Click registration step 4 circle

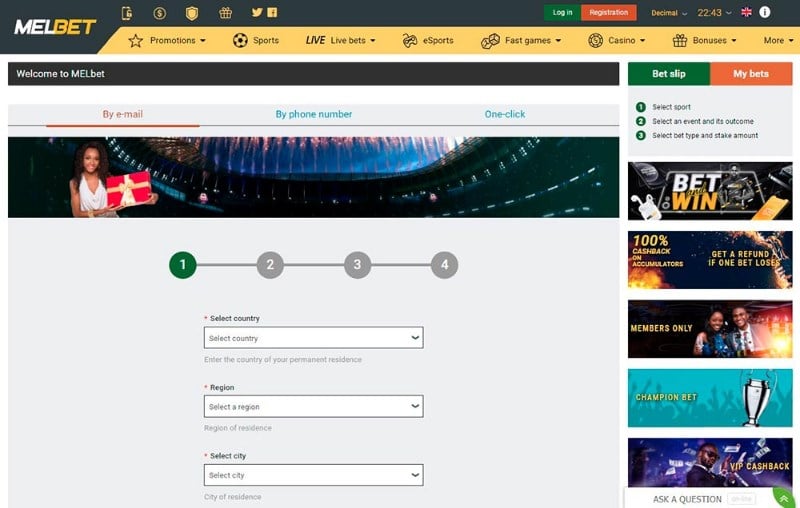coord(444,265)
